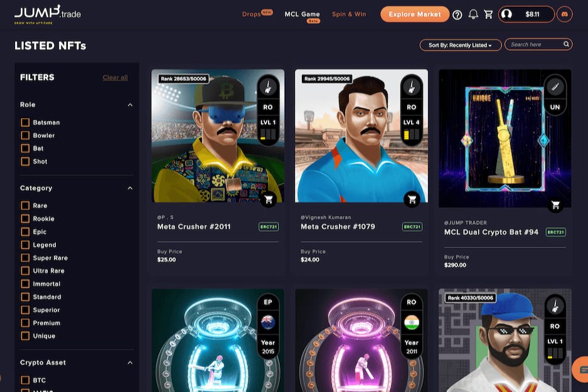Screen dimensions: 588x392
Task: Check the Superior category checkbox
Action: pos(25,310)
